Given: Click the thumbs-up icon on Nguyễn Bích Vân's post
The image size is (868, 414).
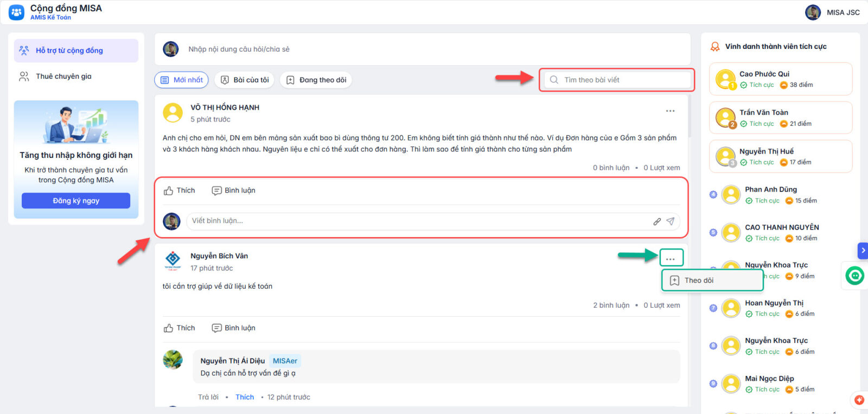Looking at the screenshot, I should coord(169,328).
